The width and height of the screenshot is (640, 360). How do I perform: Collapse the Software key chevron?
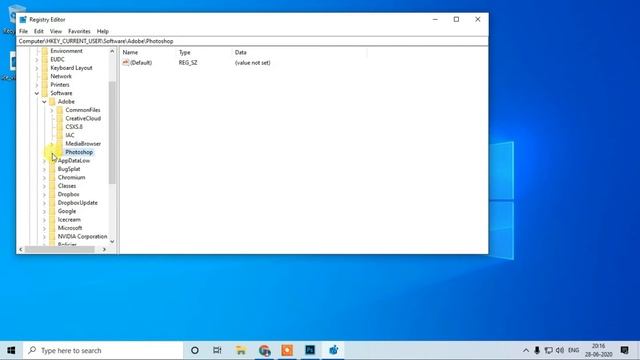pos(37,93)
